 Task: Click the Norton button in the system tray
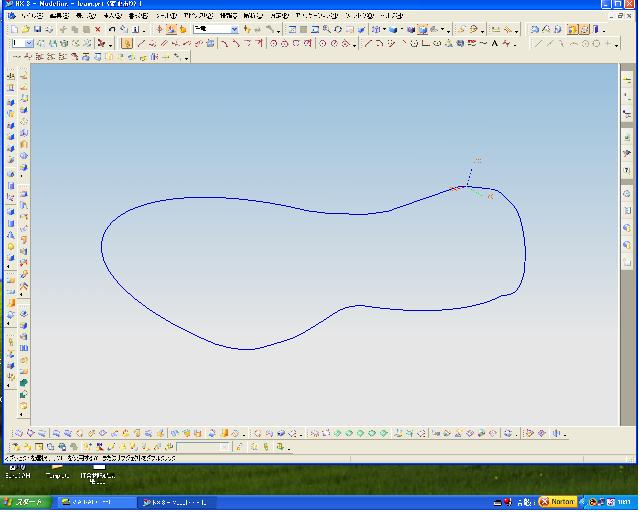click(557, 501)
